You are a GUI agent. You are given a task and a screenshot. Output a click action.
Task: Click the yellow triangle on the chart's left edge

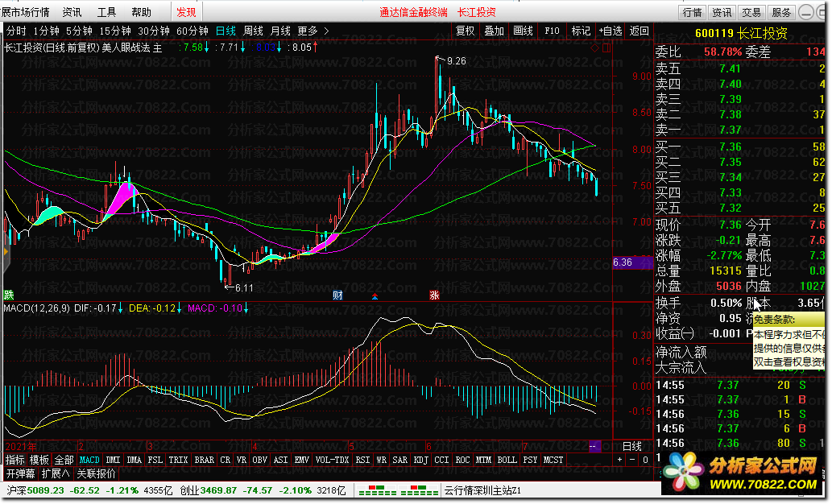coord(6,251)
